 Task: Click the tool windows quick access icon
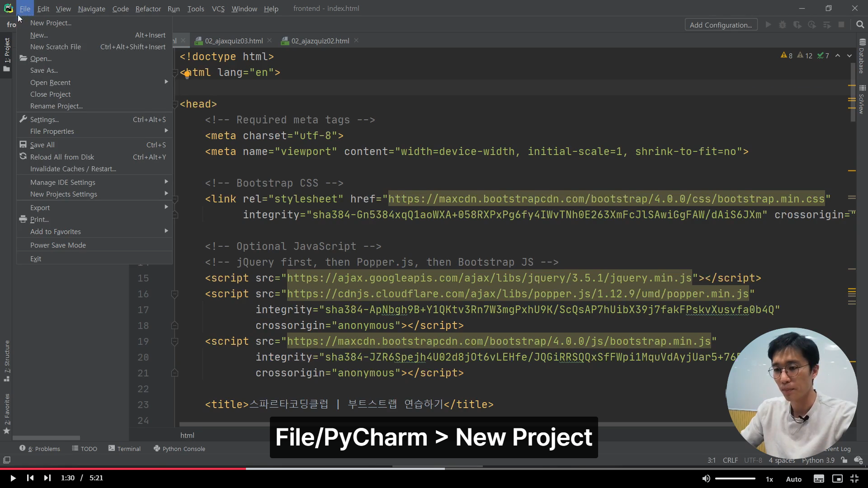(x=7, y=460)
